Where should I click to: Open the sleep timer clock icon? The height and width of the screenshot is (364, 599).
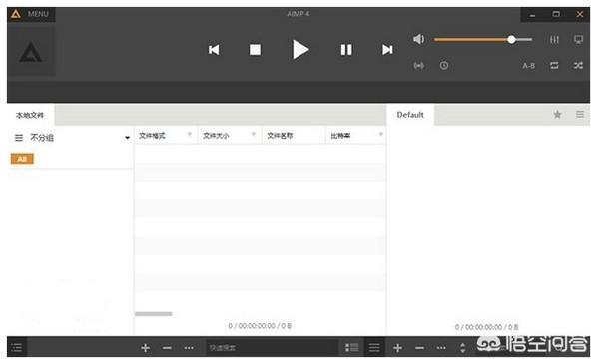click(x=444, y=66)
